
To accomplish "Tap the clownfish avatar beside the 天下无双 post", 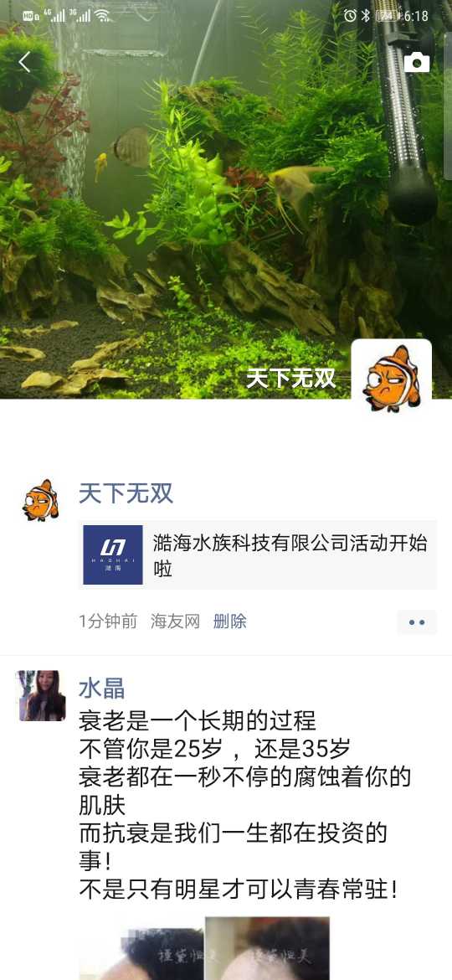I will 40,500.
